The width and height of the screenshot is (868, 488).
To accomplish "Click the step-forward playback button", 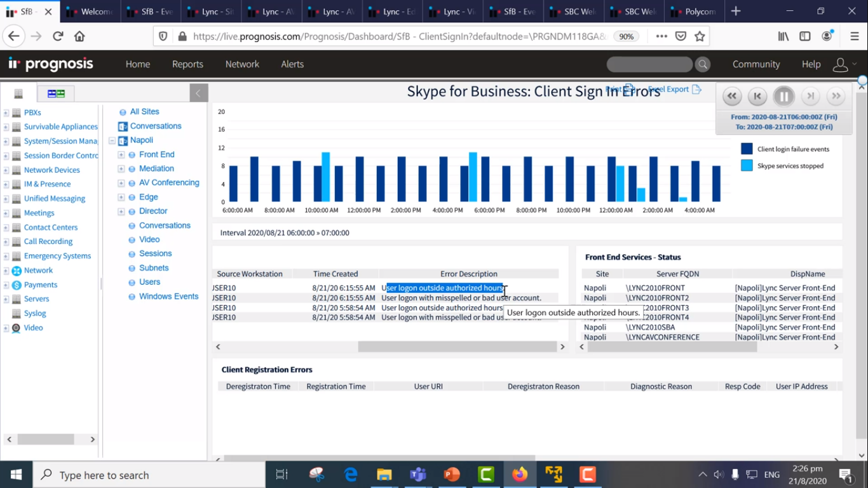I will click(810, 96).
